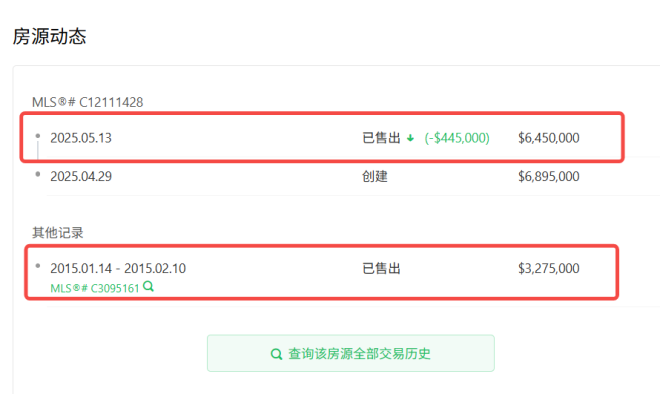The height and width of the screenshot is (394, 660).
Task: Click the magnifier icon in history button
Action: (x=276, y=354)
